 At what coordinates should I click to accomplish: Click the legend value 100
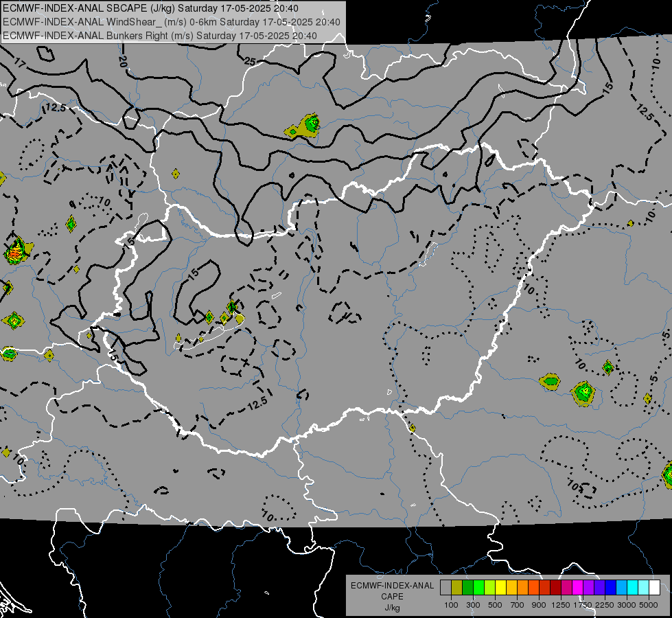pos(451,605)
